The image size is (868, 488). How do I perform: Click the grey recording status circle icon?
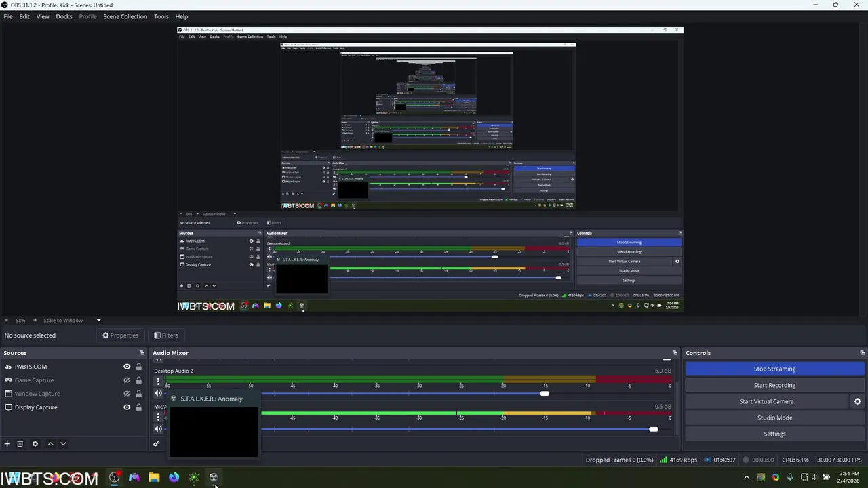[x=745, y=460]
